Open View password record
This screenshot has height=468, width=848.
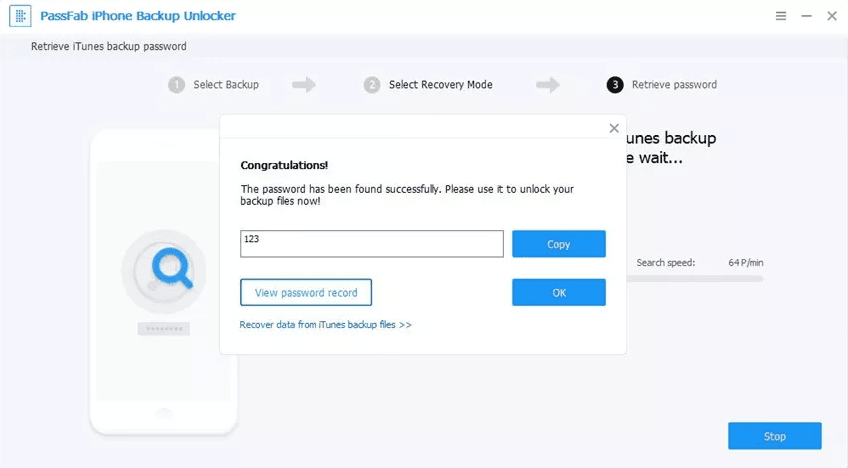(306, 292)
